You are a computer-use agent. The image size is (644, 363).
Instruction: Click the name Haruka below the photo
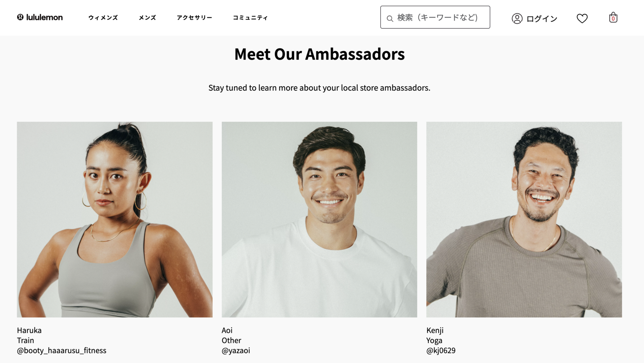(29, 330)
